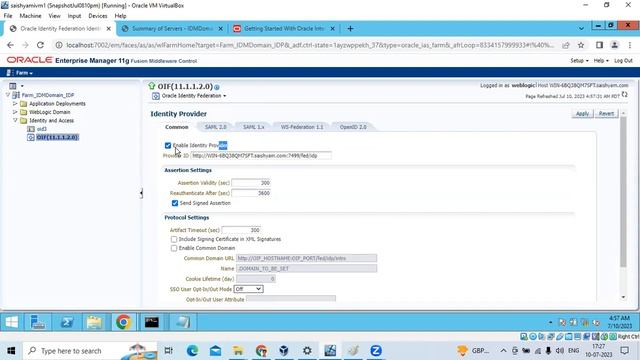Open the VirtualBox Input menu
640x360 pixels.
pos(74,16)
